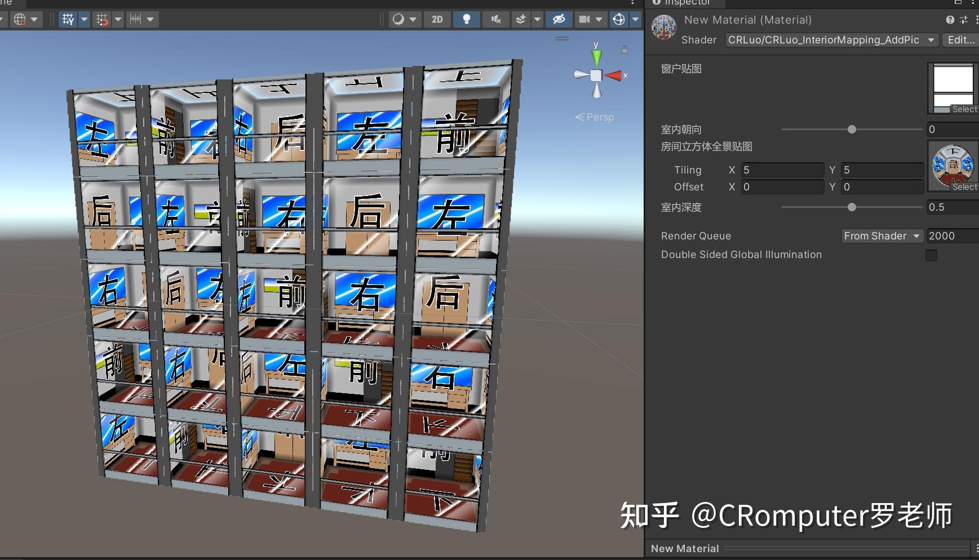
Task: Toggle 2D view mode
Action: click(x=438, y=19)
